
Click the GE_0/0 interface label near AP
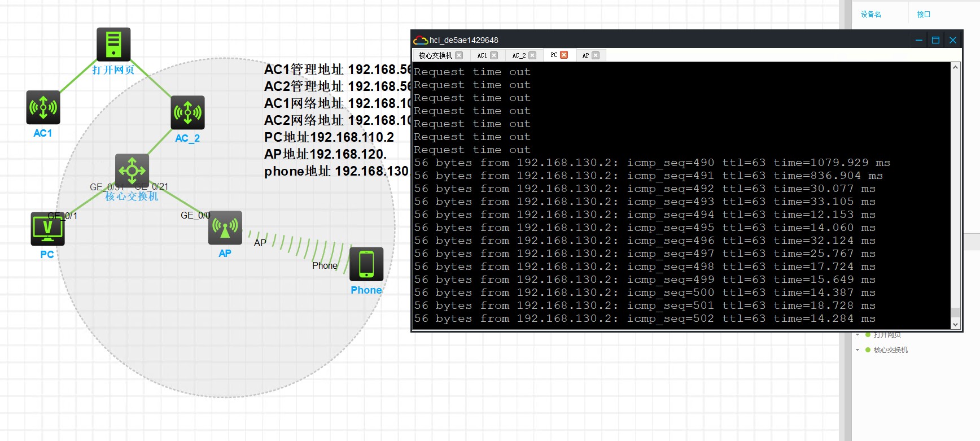point(195,215)
